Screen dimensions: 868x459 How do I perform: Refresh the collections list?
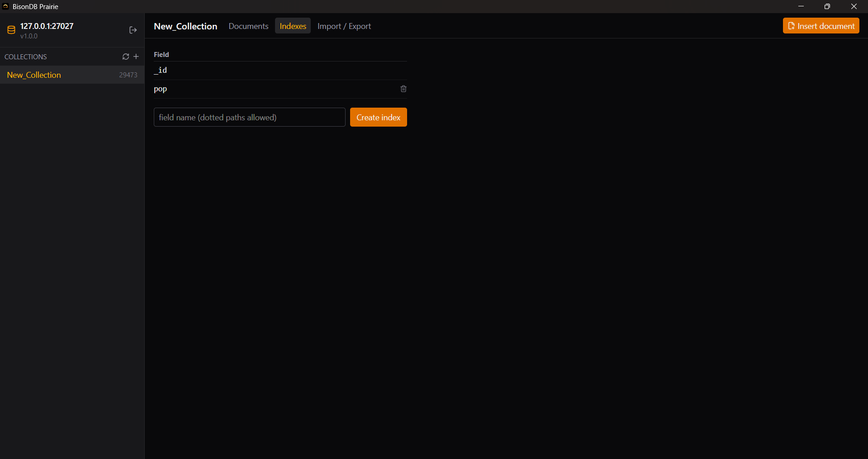[126, 57]
